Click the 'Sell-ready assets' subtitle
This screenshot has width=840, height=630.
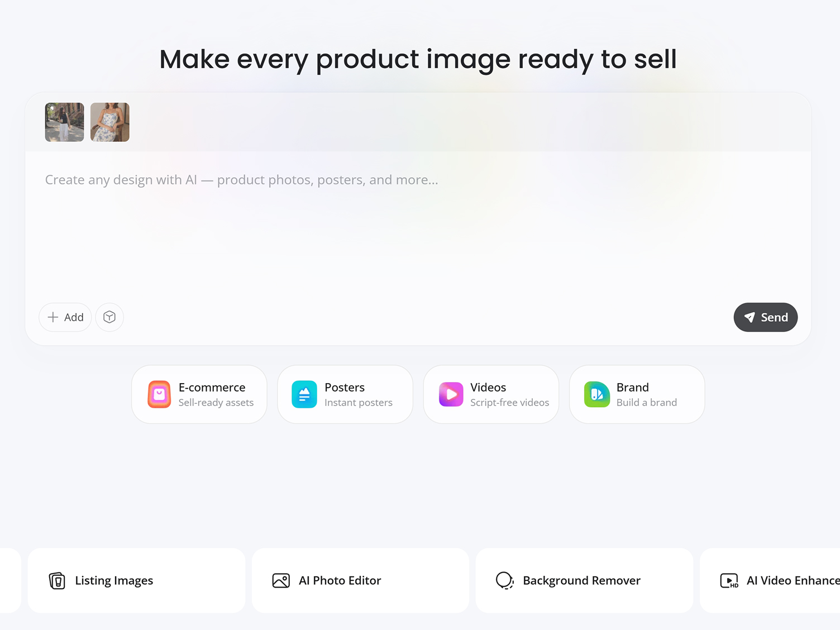click(x=216, y=403)
